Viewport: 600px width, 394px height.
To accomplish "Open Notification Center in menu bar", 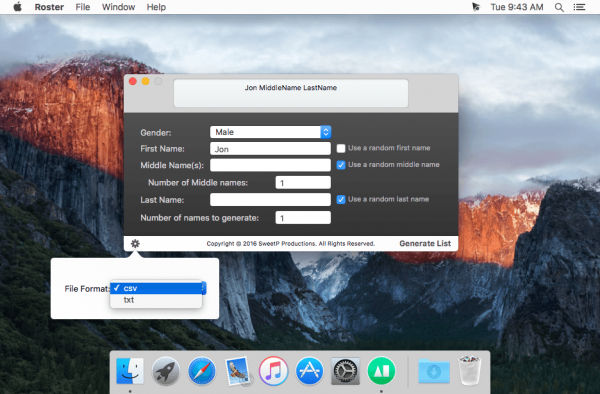I will click(x=579, y=7).
